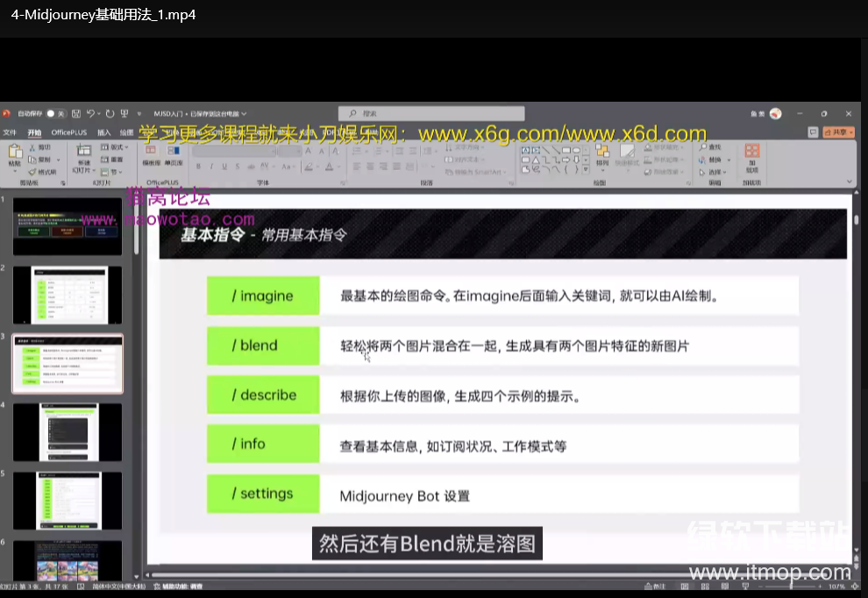Switch to the 插入 (Insert) tab
This screenshot has height=598, width=868.
pyautogui.click(x=104, y=133)
